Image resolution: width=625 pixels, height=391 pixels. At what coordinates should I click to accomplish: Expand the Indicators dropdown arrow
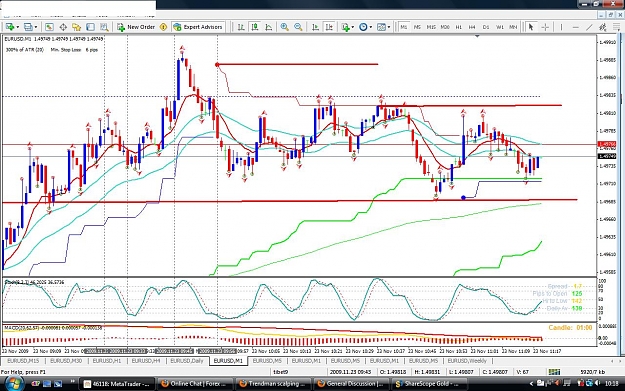(353, 27)
